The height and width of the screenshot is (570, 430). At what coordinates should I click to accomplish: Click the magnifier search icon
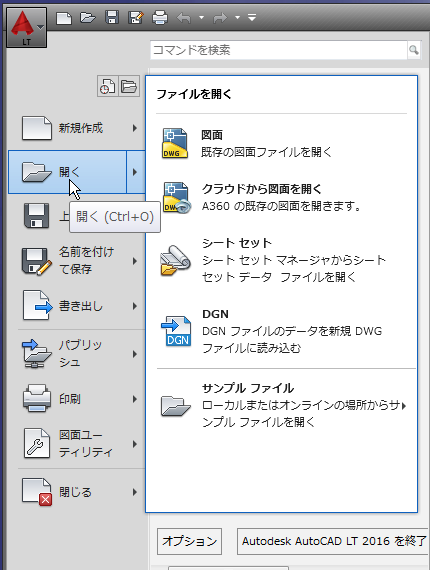click(414, 50)
